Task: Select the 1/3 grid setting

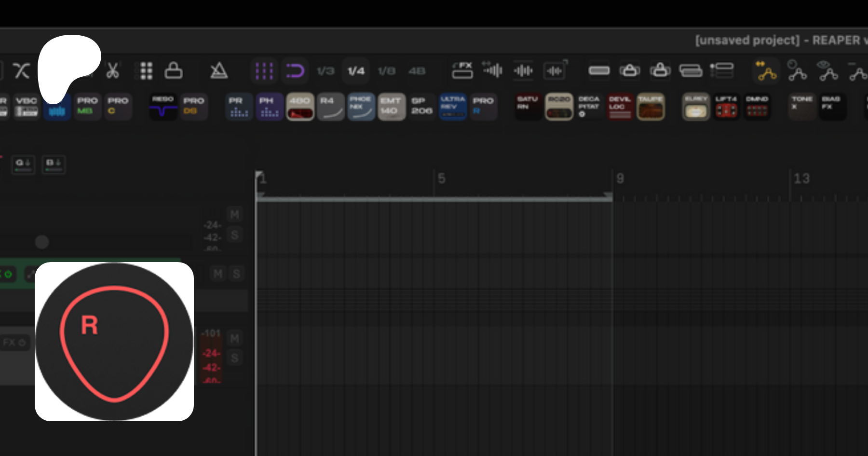Action: pos(325,71)
